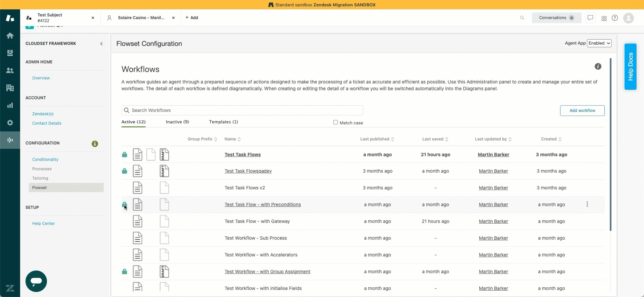Open DRAFT document icon for Test Task Flows
This screenshot has height=297, width=644.
click(x=164, y=155)
